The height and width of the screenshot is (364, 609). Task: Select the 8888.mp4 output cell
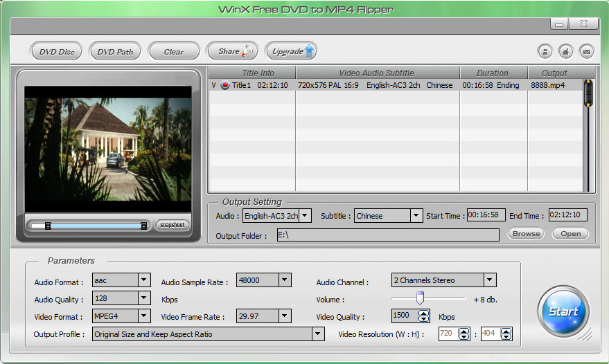(547, 85)
